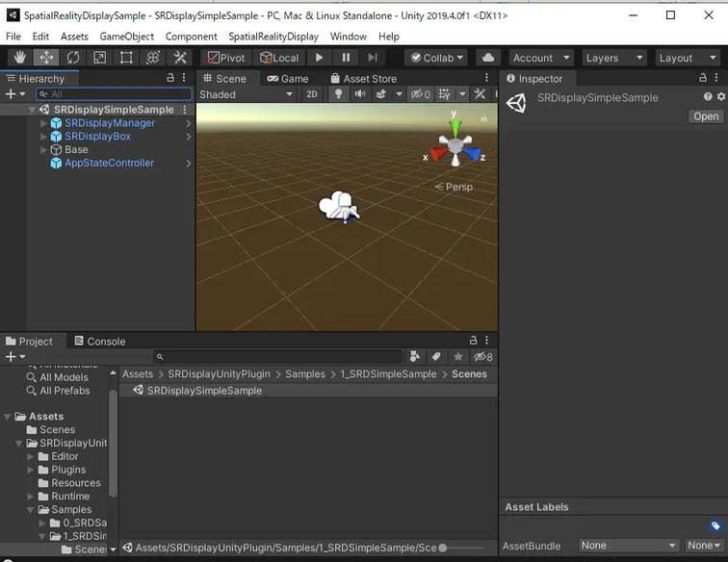Click the Open button in Inspector
728x562 pixels.
[706, 116]
